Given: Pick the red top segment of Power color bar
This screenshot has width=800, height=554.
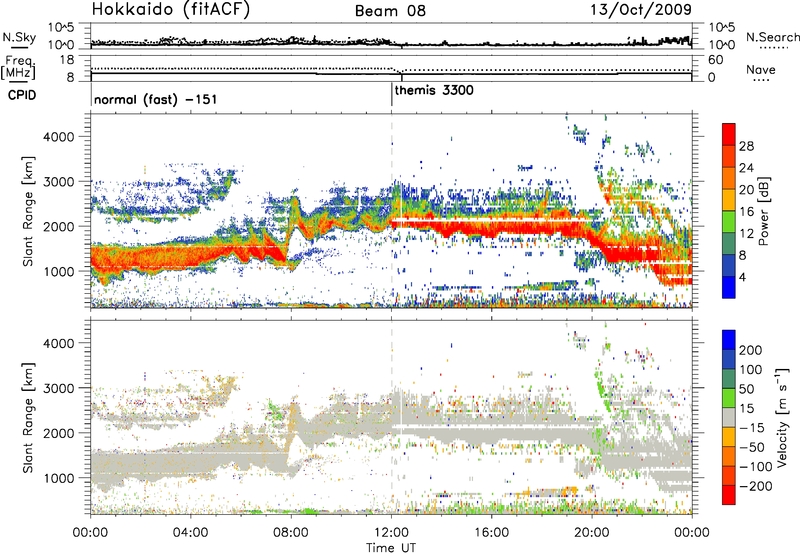Looking at the screenshot, I should coord(729,135).
